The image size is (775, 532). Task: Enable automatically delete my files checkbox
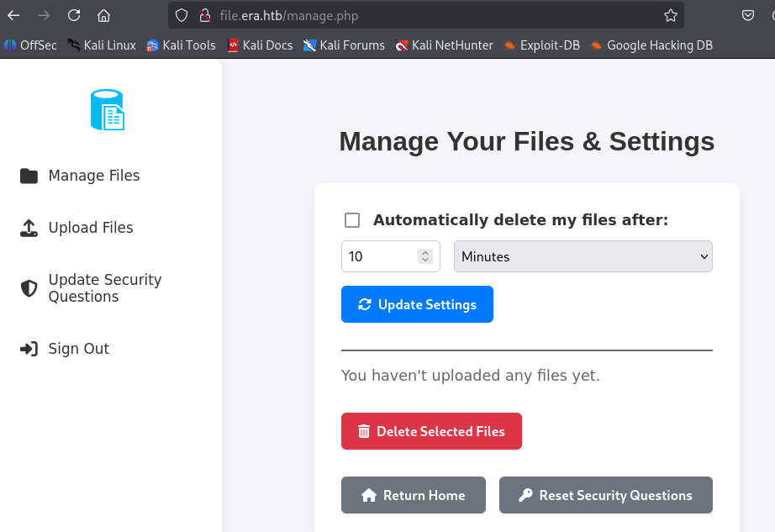[x=352, y=220]
